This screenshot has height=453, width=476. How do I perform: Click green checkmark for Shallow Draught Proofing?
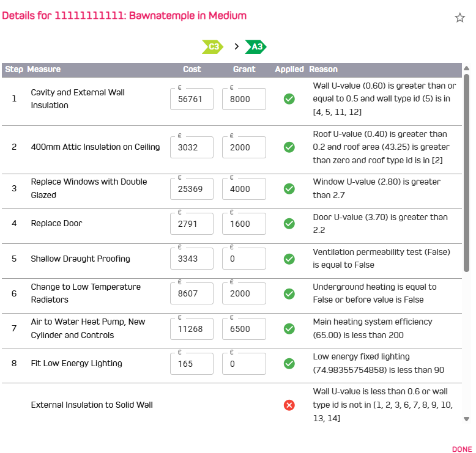(x=289, y=259)
